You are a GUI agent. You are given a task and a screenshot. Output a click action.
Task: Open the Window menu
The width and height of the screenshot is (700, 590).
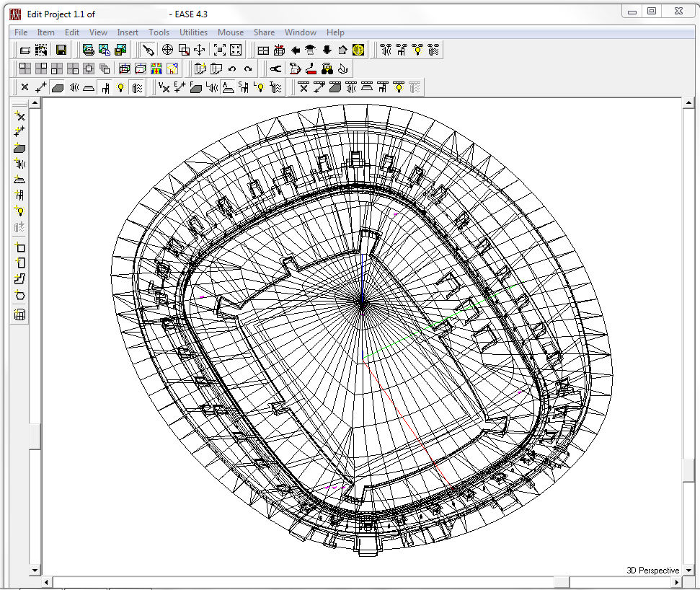click(301, 32)
